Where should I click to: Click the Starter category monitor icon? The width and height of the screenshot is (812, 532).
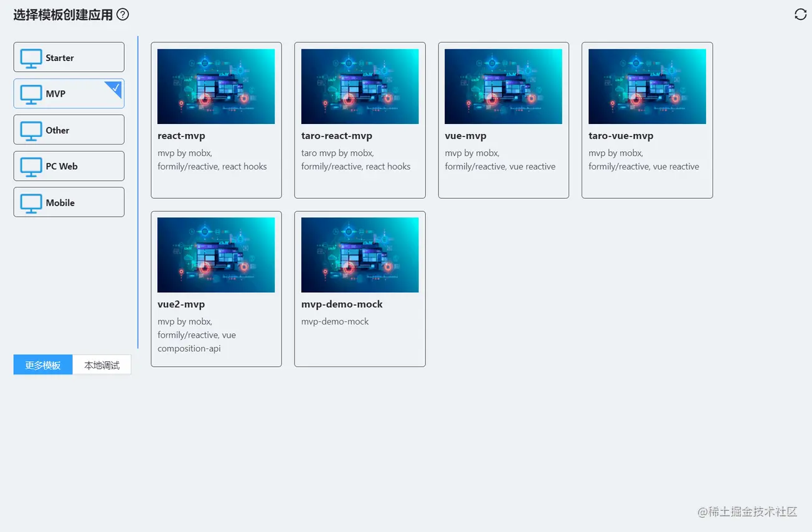(x=31, y=58)
